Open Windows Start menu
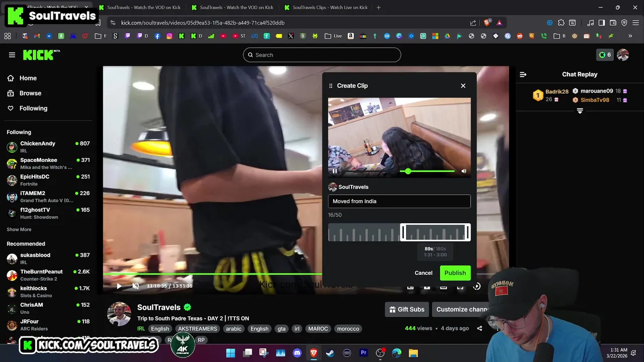 point(230,353)
